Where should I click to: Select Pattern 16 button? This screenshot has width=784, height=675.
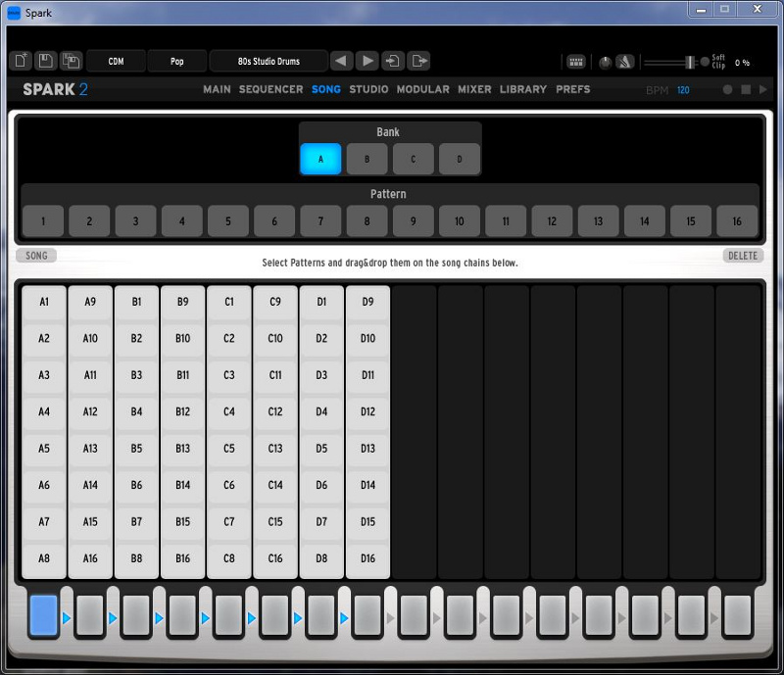click(x=737, y=221)
